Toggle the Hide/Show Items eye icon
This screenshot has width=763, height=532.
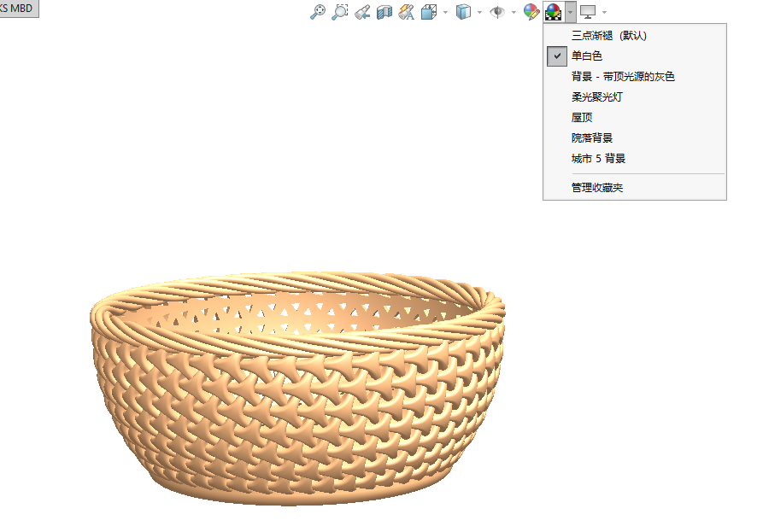point(497,12)
